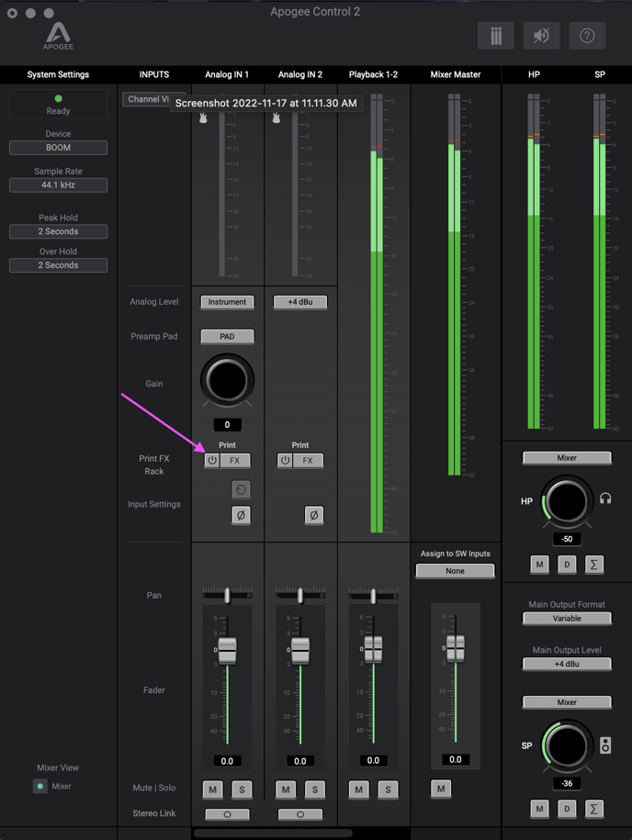
Task: Toggle the mute speaker icon in toolbar
Action: coord(541,36)
